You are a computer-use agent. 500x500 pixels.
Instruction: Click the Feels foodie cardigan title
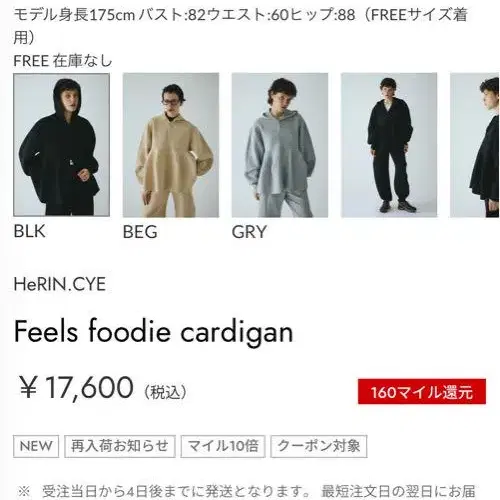[154, 332]
